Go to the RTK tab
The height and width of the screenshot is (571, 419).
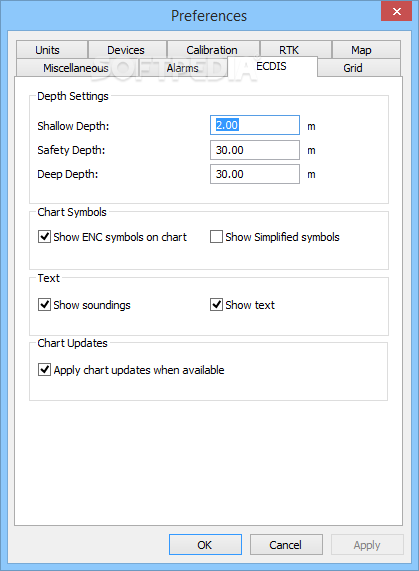pyautogui.click(x=295, y=50)
